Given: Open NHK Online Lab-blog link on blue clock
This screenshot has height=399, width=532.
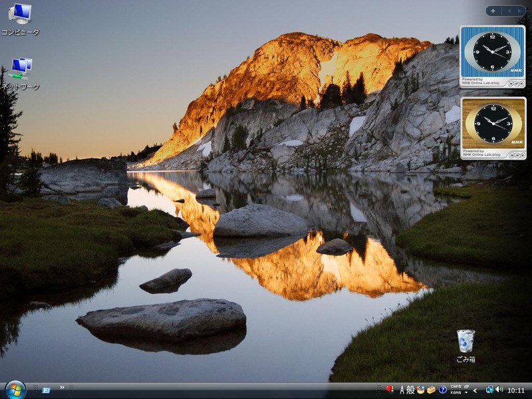Looking at the screenshot, I should pyautogui.click(x=481, y=82).
